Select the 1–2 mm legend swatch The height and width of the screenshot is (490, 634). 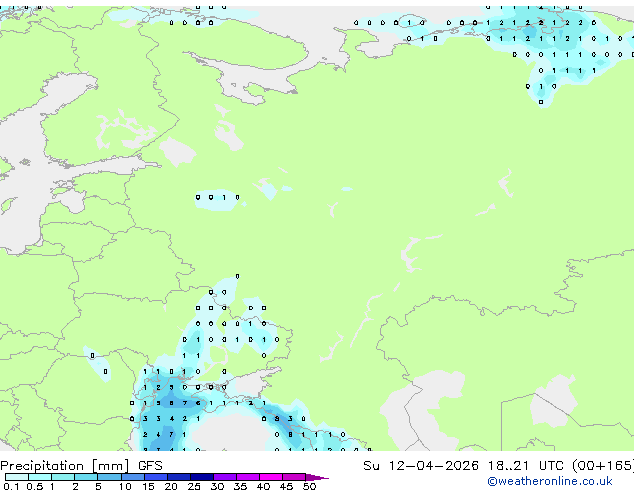[63, 477]
